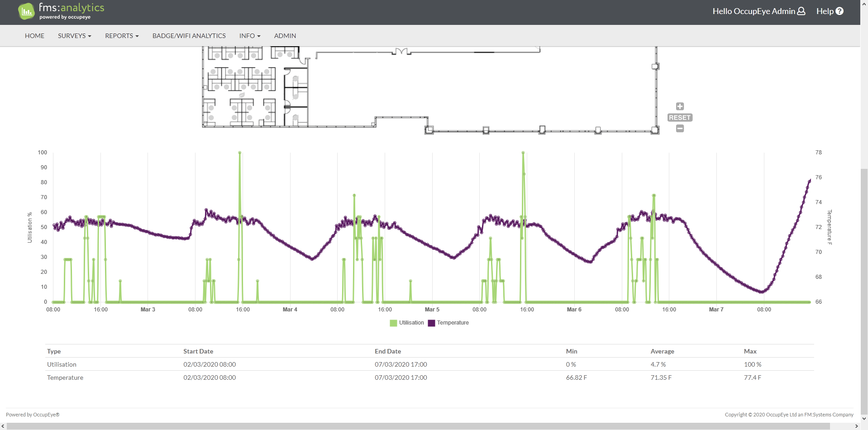The image size is (868, 430).
Task: Click the Help link text
Action: 825,11
